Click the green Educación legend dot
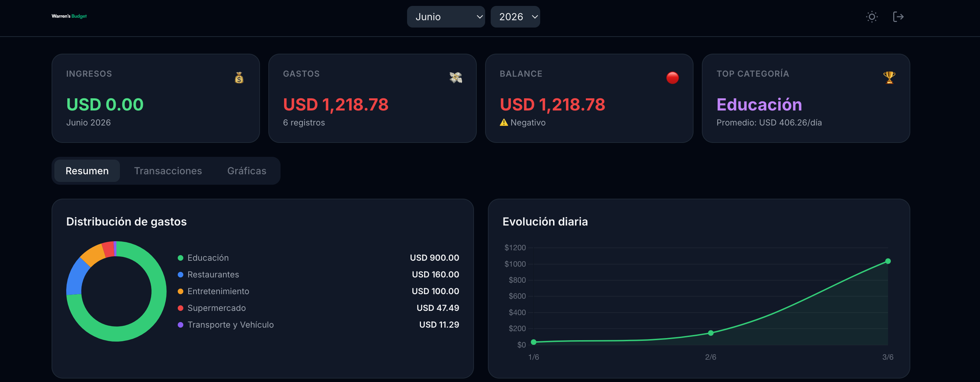Screen dimensions: 980x382 (x=181, y=258)
